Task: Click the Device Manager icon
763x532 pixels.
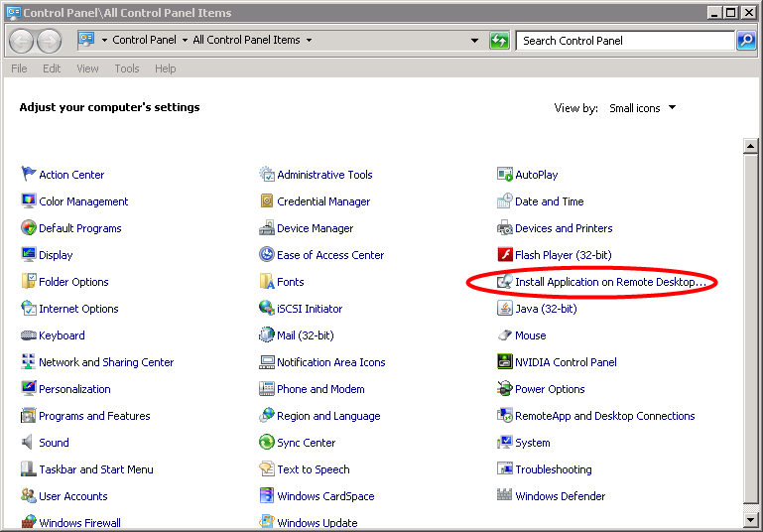Action: click(x=266, y=227)
